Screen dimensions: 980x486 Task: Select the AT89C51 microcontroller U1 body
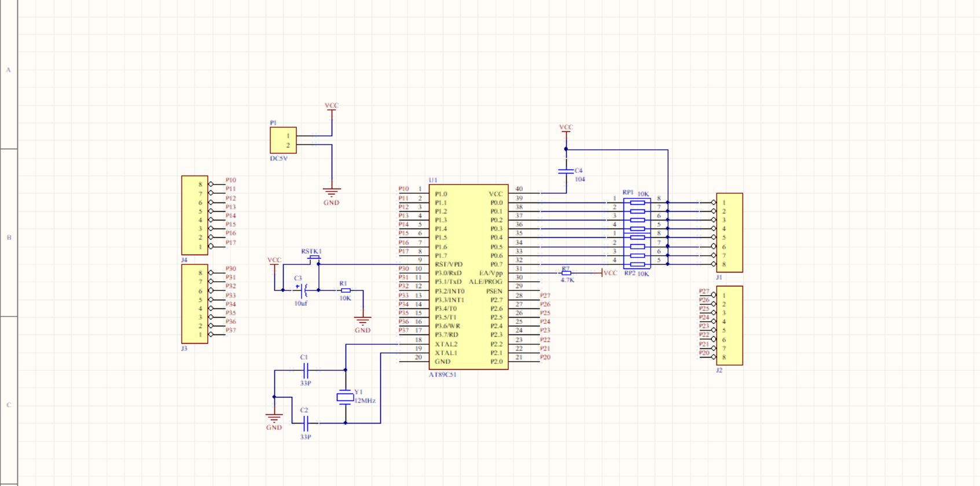click(x=468, y=277)
